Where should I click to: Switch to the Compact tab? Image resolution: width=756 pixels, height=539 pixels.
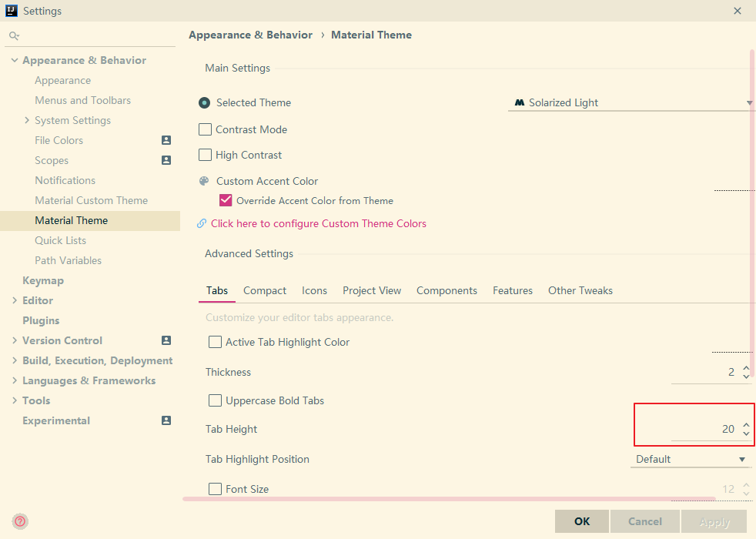pos(265,291)
